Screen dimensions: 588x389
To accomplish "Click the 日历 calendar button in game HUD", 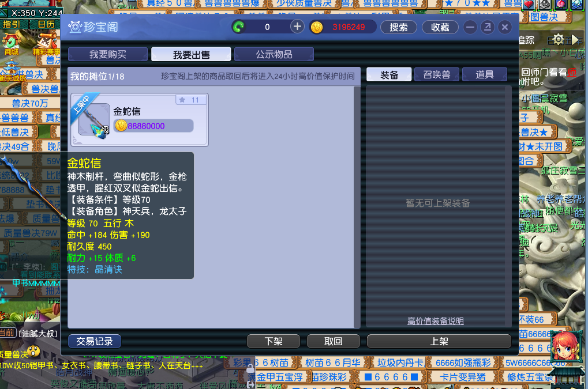I will (x=46, y=24).
